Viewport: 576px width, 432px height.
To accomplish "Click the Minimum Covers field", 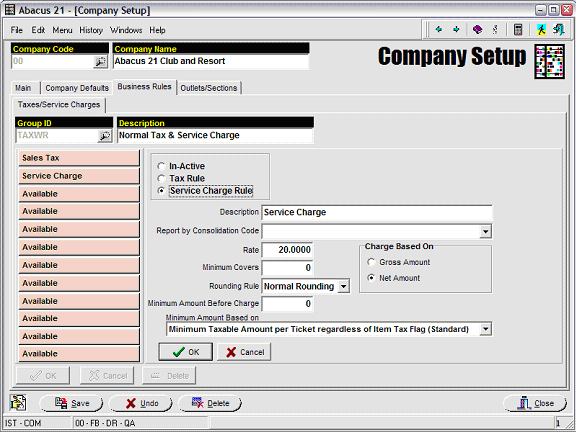I will click(287, 267).
